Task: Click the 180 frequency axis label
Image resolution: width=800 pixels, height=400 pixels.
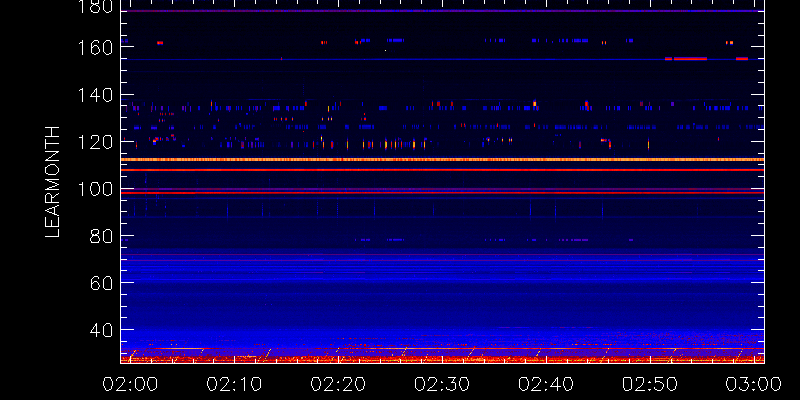Action: tap(95, 7)
